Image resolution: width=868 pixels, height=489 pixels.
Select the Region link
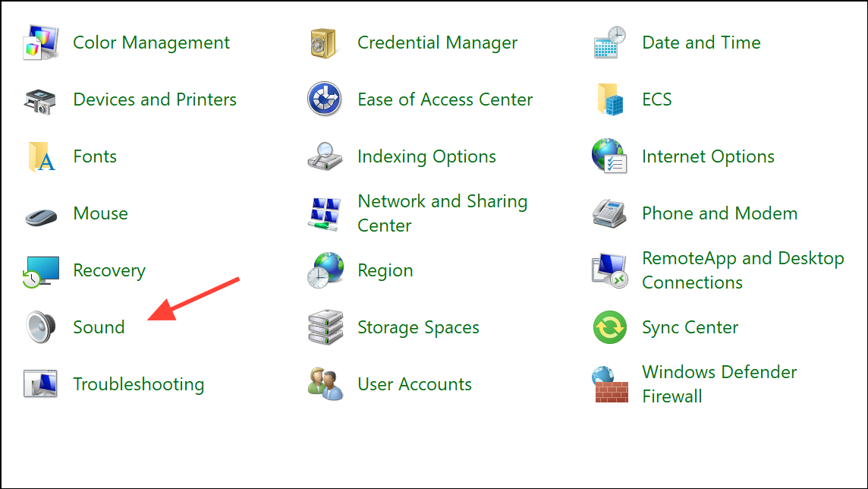click(385, 270)
